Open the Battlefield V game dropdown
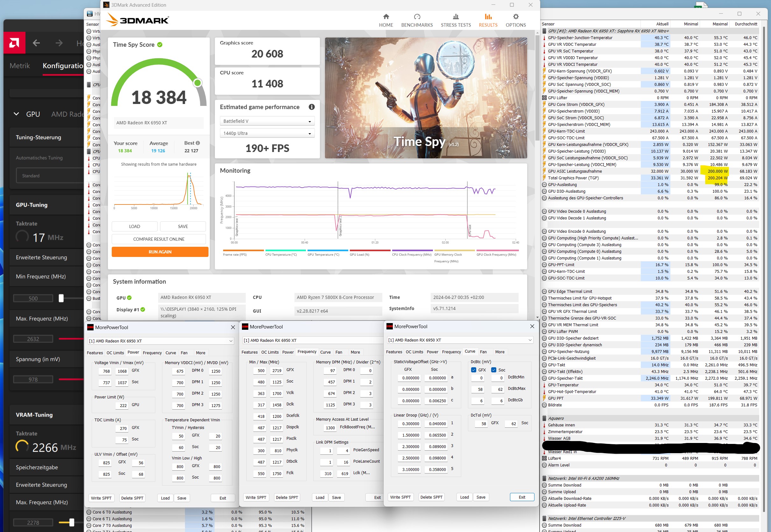Viewport: 771px width, 532px height. (267, 121)
